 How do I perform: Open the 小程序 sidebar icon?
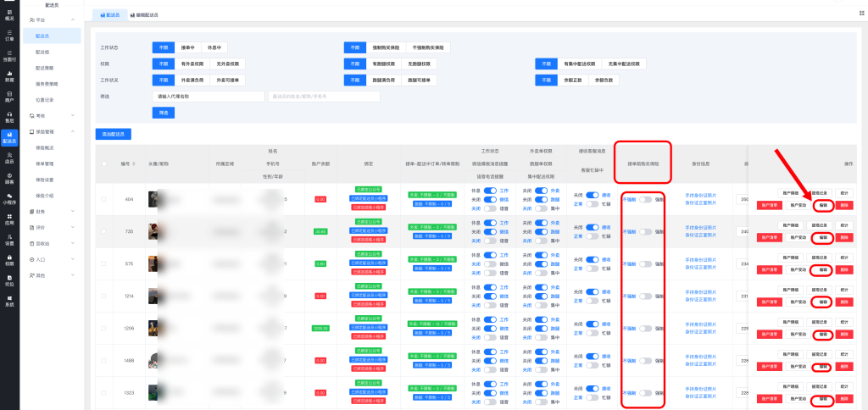pyautogui.click(x=9, y=199)
